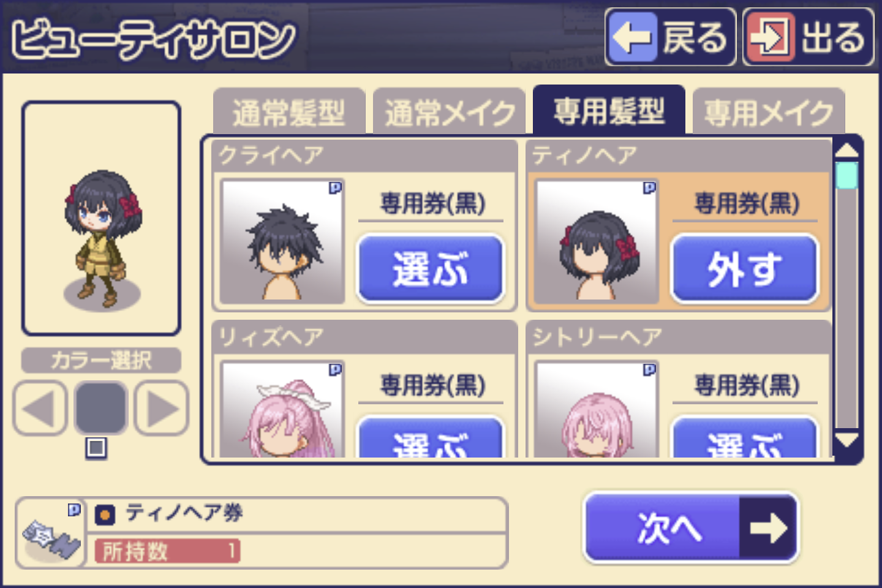Click the character preview portrait

click(101, 219)
